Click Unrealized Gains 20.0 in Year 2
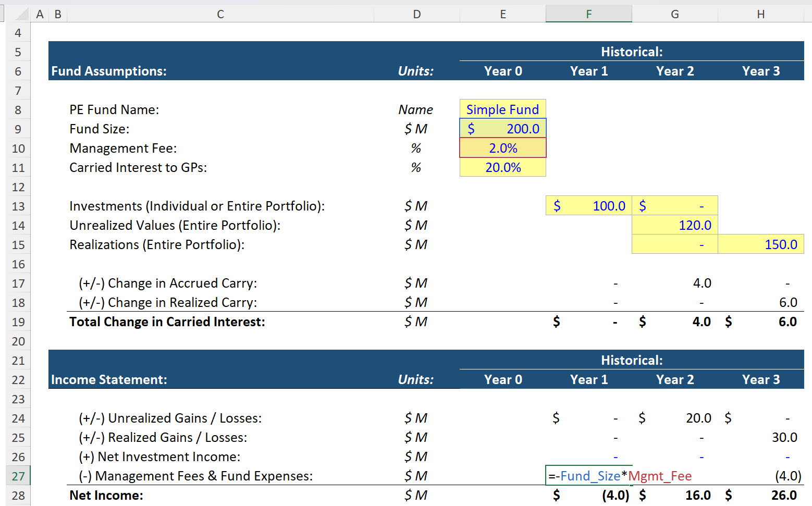Image resolution: width=812 pixels, height=506 pixels. (x=698, y=418)
